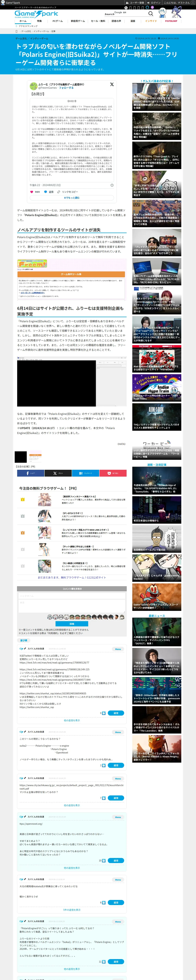
Task: Click the 投稿 submit comment button
Action: click(x=72, y=624)
